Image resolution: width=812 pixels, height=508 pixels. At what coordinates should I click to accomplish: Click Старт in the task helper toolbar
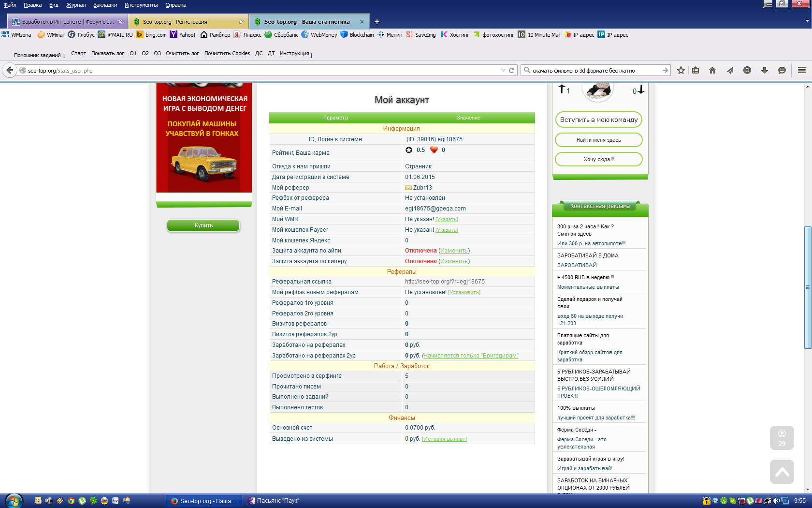tap(78, 53)
